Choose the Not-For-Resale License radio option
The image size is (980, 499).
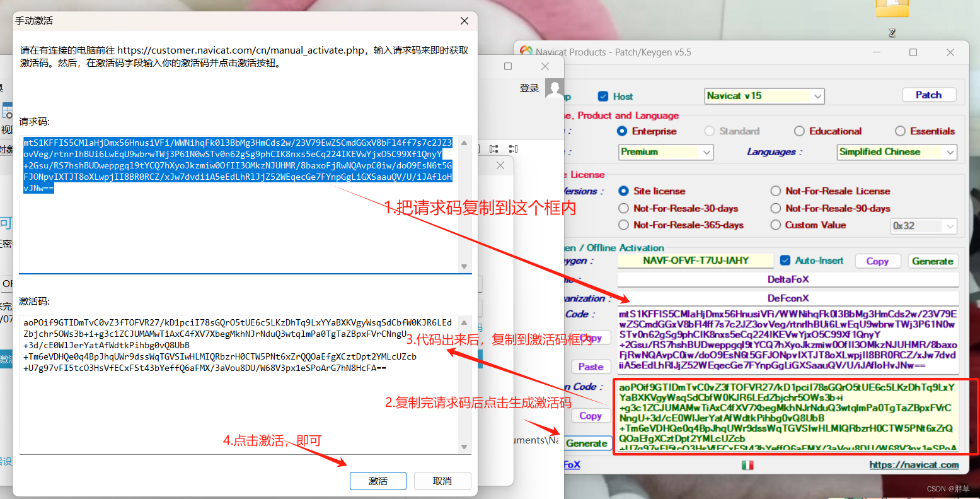[775, 191]
